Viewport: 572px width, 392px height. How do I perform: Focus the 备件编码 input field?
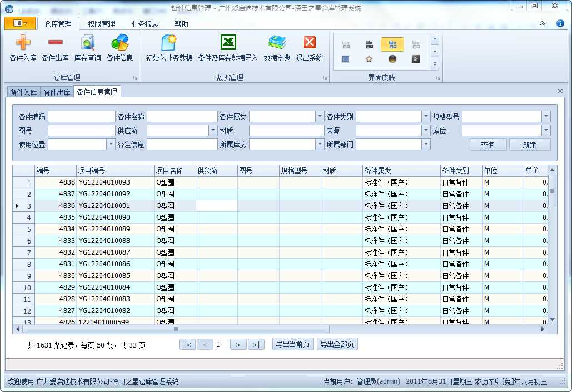pos(81,116)
